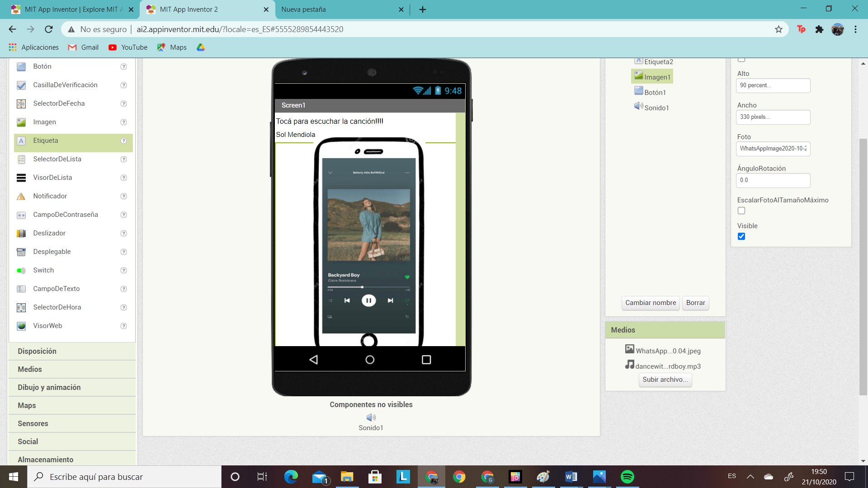The height and width of the screenshot is (488, 868).
Task: Click the Sonido1 non-visible component icon
Action: [371, 417]
